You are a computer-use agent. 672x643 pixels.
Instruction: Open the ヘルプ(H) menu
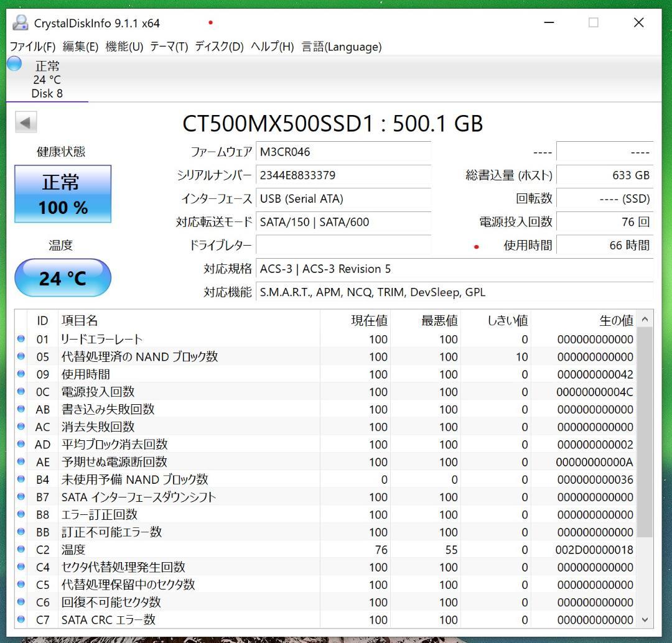click(x=272, y=46)
